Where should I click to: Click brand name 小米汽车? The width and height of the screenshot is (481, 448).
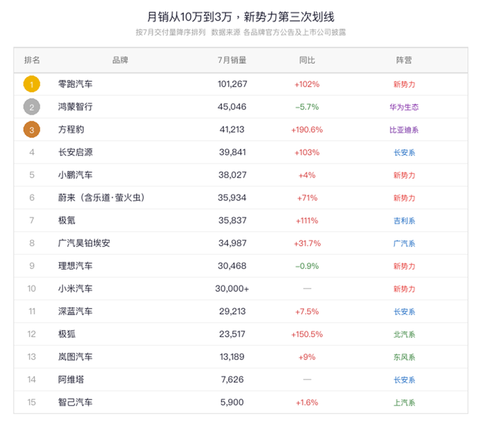[76, 289]
